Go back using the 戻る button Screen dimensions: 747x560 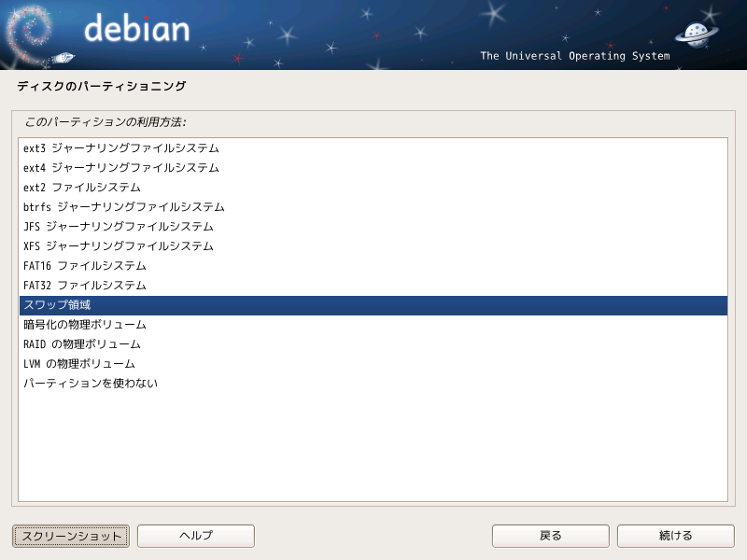(550, 536)
